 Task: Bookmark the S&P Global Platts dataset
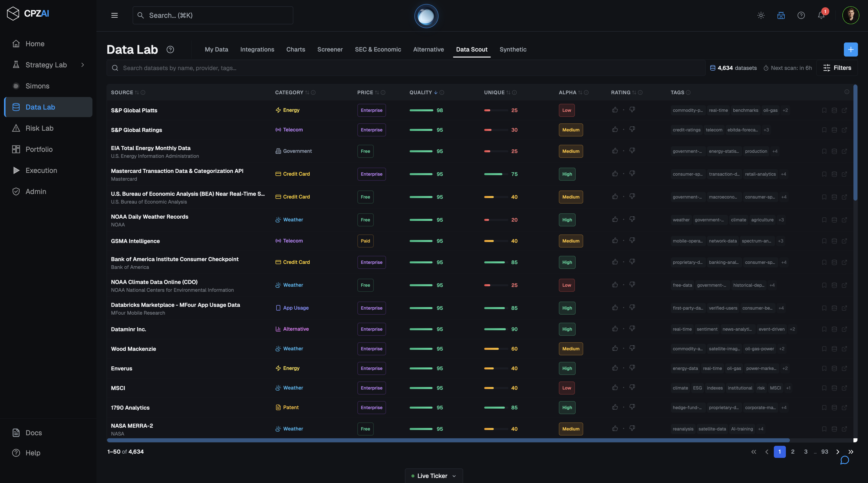[824, 110]
